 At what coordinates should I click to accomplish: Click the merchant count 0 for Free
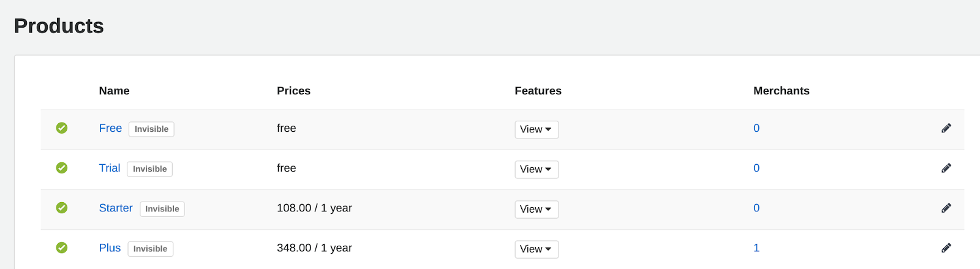pos(756,128)
